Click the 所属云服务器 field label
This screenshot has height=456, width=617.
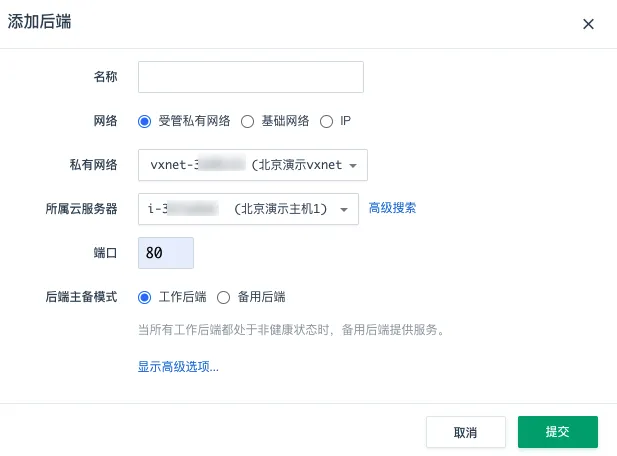[82, 209]
